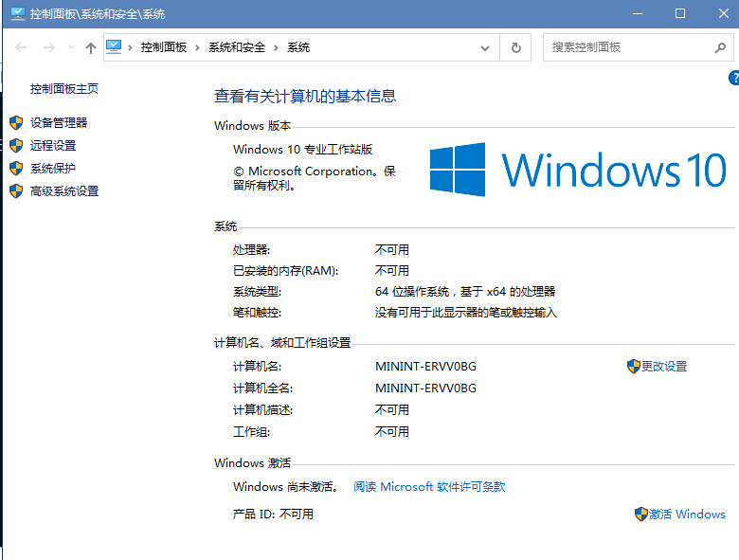The width and height of the screenshot is (739, 560).
Task: Read 阅读 Microsoft 软件许可条款 link
Action: click(x=429, y=486)
